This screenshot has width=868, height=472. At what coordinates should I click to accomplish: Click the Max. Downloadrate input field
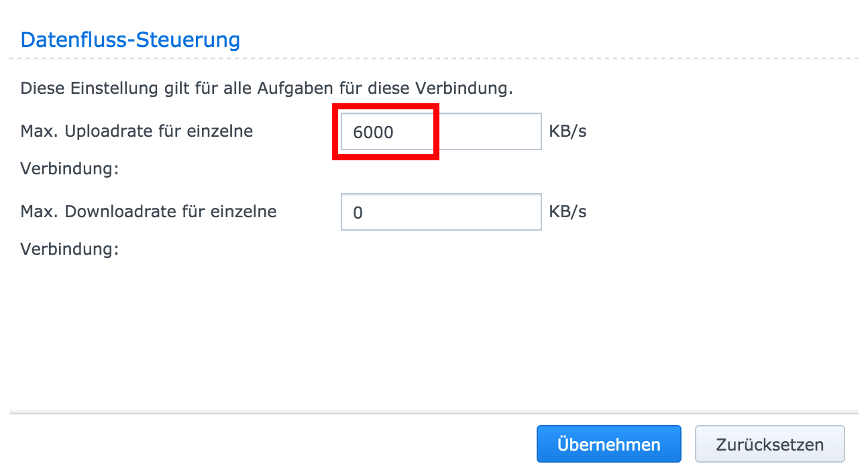point(441,212)
